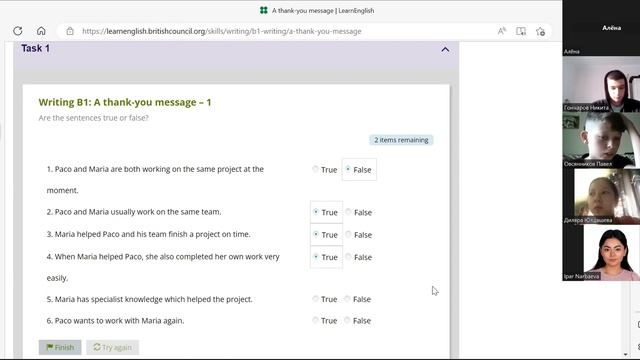Click the 'Writing B1: A thank-you message – 1' title
The width and height of the screenshot is (640, 360).
click(x=125, y=102)
